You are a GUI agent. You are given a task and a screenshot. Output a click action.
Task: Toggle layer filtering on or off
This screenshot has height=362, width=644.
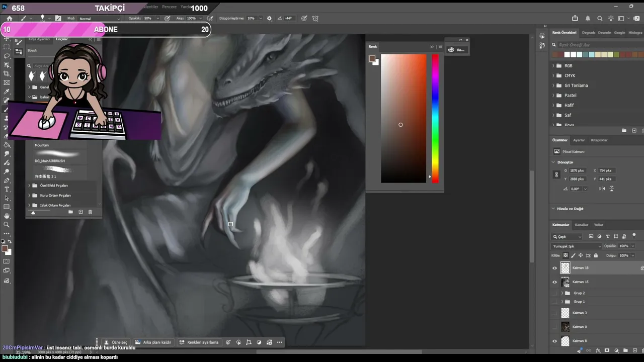click(634, 235)
